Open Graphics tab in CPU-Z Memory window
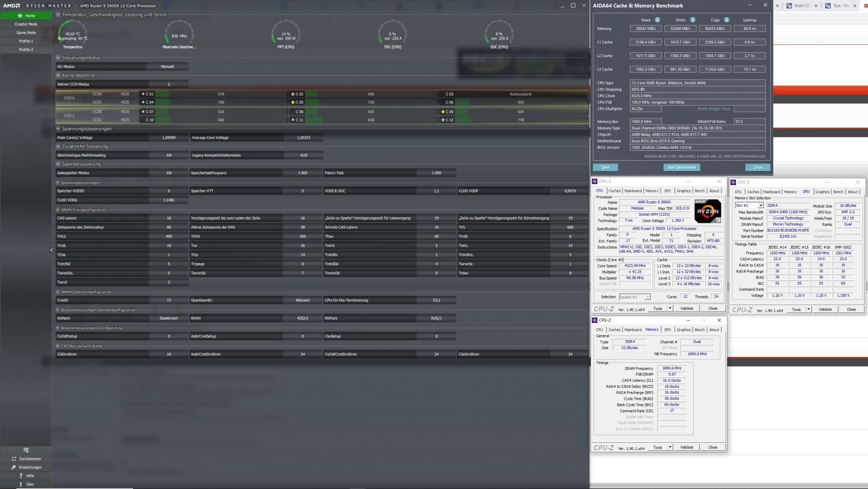This screenshot has width=868, height=489. click(683, 330)
